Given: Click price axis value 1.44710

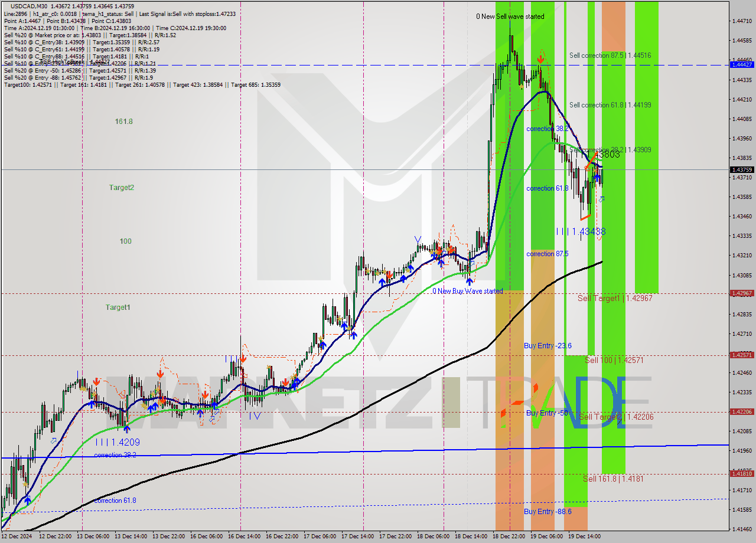Looking at the screenshot, I should 741,21.
